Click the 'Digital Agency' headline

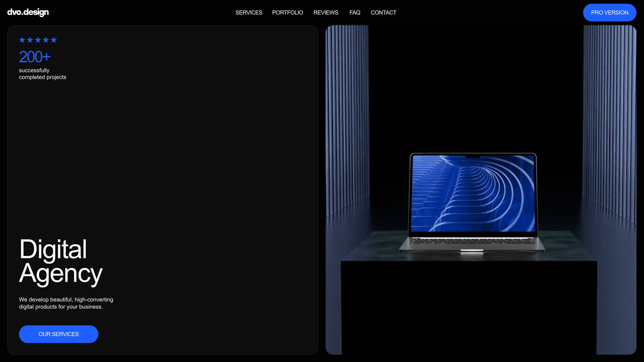pos(61,262)
